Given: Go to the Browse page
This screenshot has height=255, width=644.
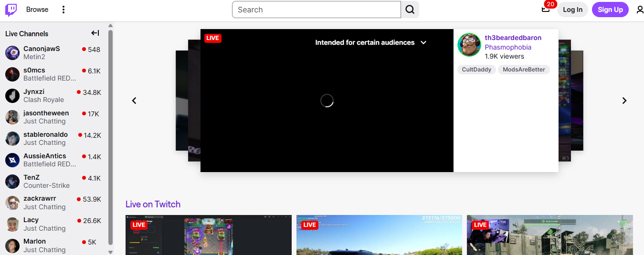Looking at the screenshot, I should click(37, 10).
